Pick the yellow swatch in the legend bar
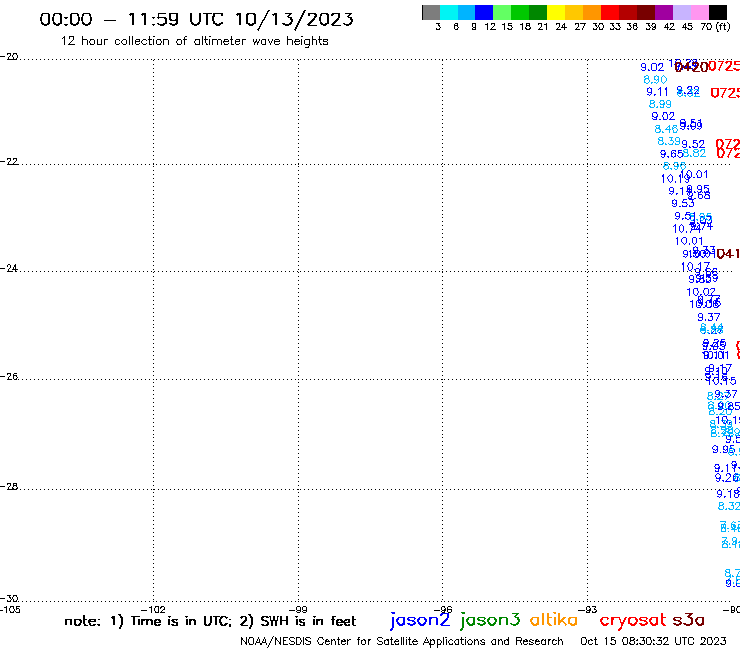Screen dimensions: 740x650 556,12
